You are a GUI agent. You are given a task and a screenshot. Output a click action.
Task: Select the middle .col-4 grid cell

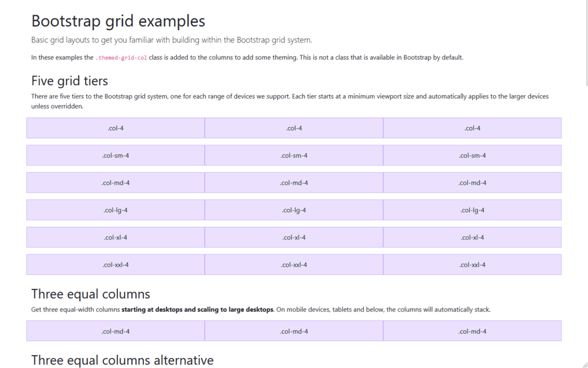click(294, 128)
